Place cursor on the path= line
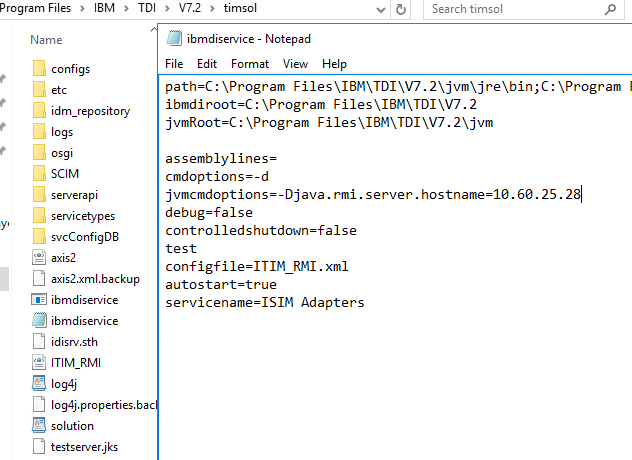 point(399,87)
